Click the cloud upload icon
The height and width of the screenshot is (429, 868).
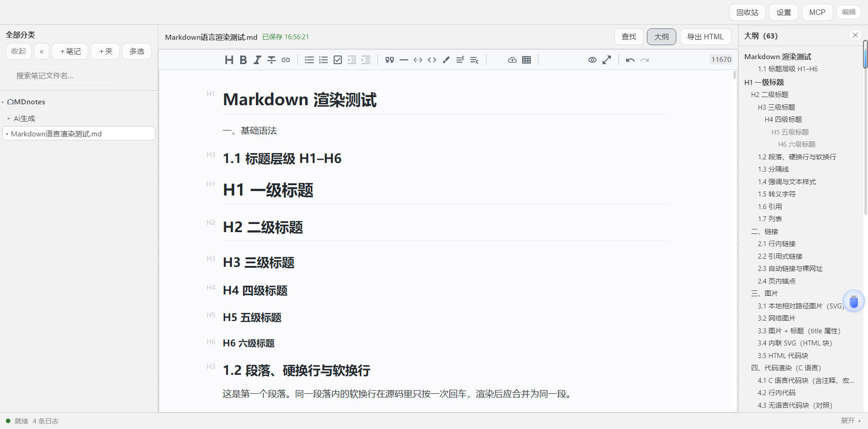pyautogui.click(x=512, y=60)
